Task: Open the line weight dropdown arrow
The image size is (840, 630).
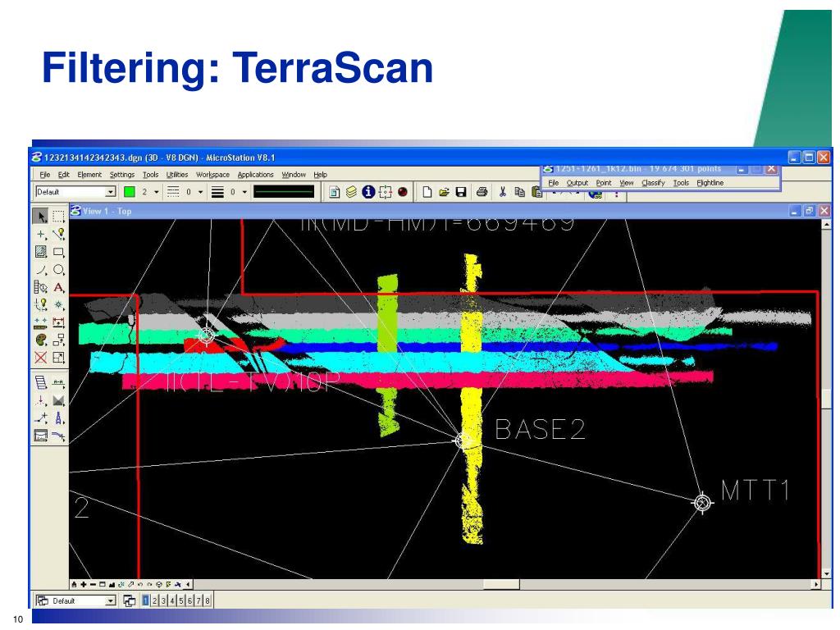Action: pyautogui.click(x=244, y=192)
